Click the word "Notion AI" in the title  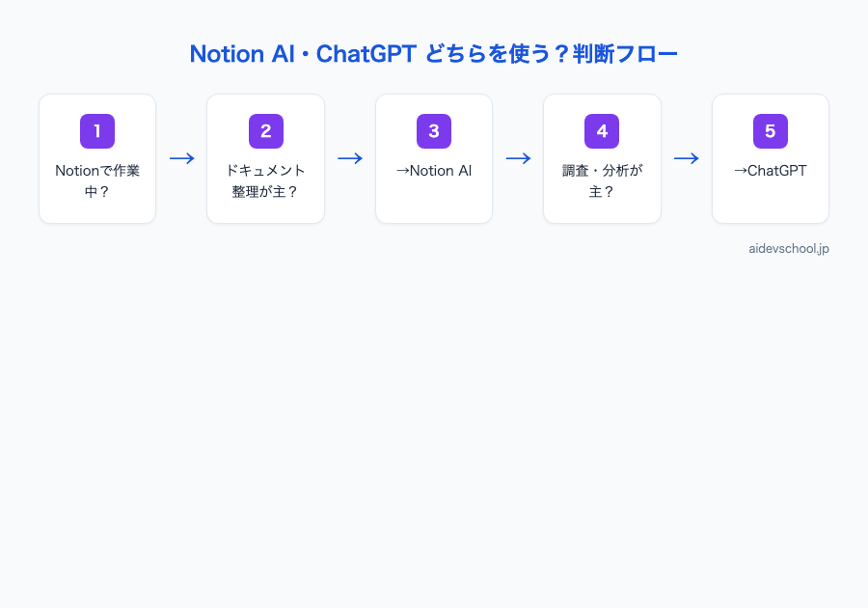tap(241, 54)
